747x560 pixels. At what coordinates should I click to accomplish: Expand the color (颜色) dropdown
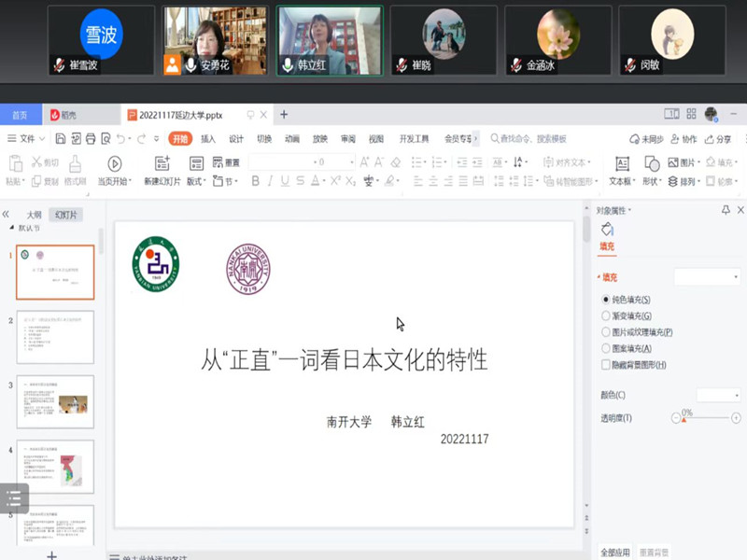(717, 395)
